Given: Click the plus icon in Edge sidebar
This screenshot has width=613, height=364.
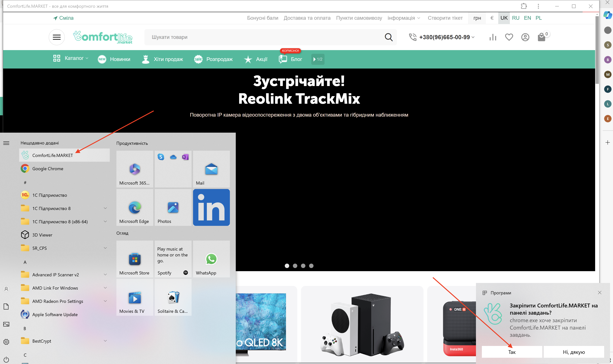Looking at the screenshot, I should tap(608, 143).
